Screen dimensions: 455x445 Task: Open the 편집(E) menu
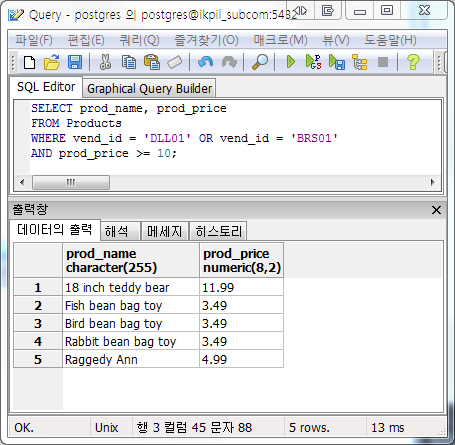coord(86,40)
